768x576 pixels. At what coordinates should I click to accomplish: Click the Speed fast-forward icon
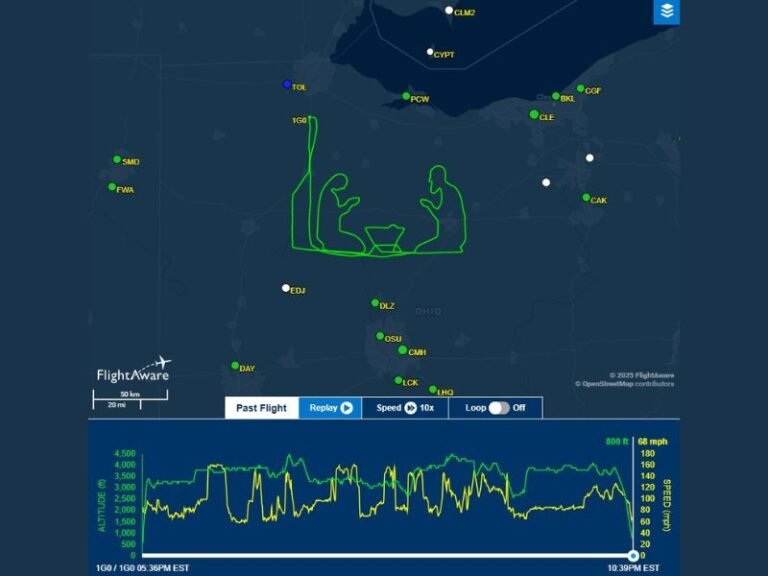pos(410,408)
